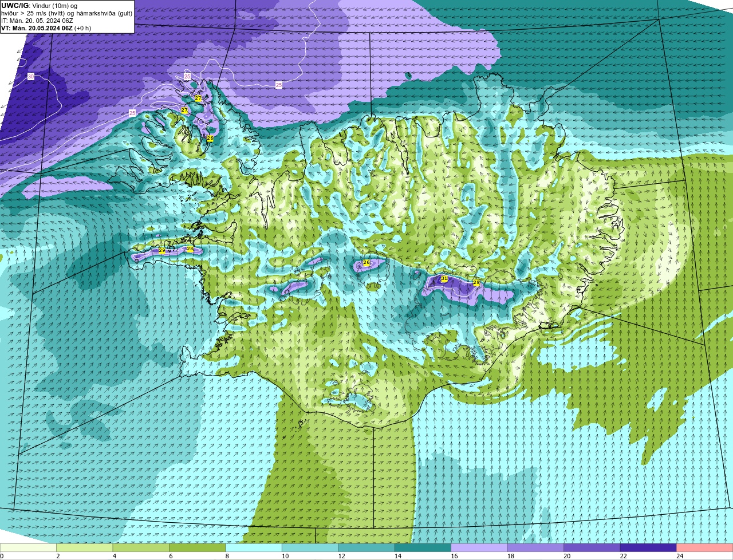
Task: Pick the pale cyan 8–10 m/s colorbar swatch
Action: coord(254,548)
